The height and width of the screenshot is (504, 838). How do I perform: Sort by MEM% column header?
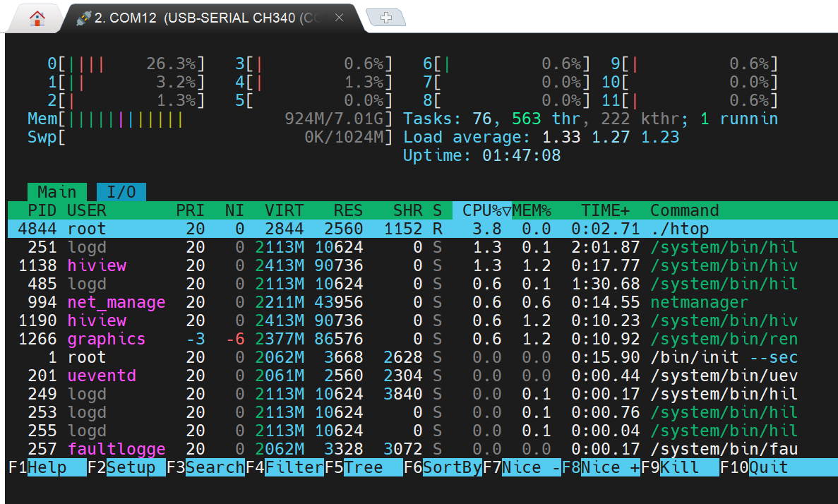(x=531, y=210)
